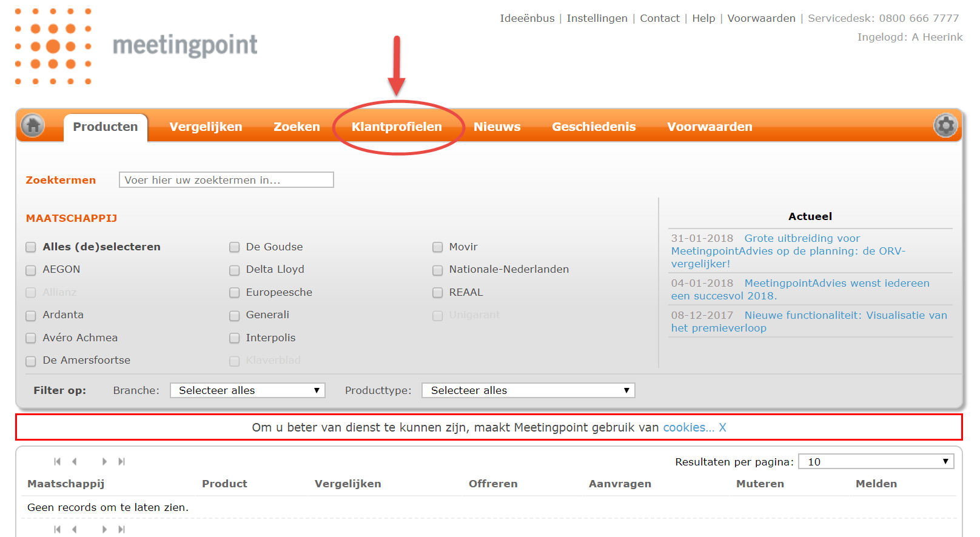Check the Movir checkbox
The height and width of the screenshot is (537, 980).
click(x=437, y=247)
